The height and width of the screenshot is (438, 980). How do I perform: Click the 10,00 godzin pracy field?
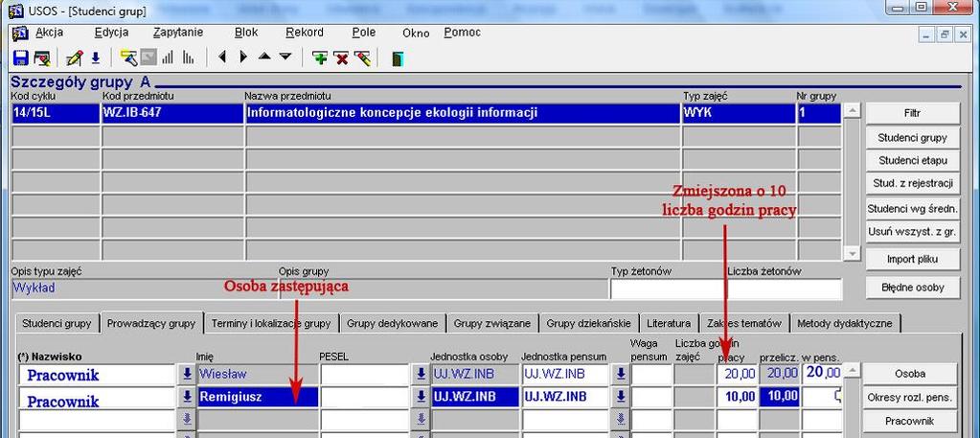(x=737, y=398)
